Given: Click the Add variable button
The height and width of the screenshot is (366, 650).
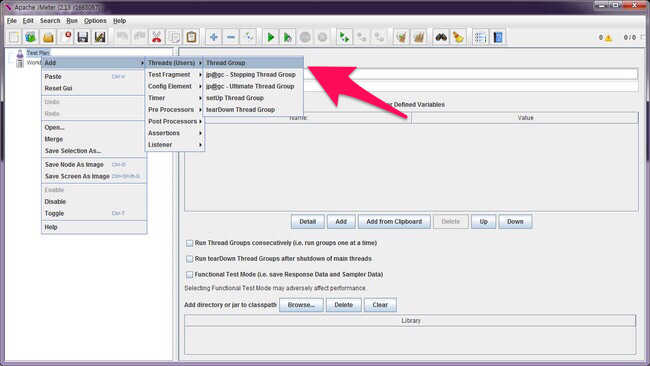Looking at the screenshot, I should pyautogui.click(x=341, y=222).
